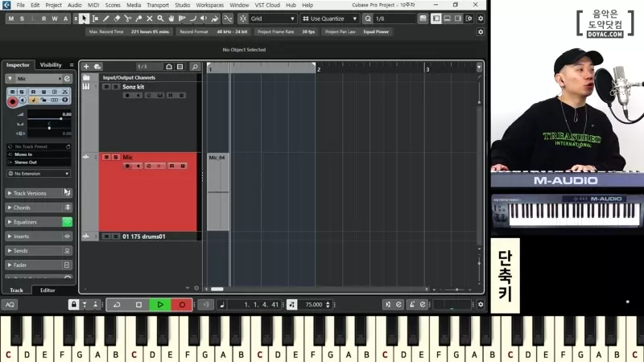Viewport: 644px width, 362px height.
Task: Deactivate all Mute states M button
Action: click(11, 19)
